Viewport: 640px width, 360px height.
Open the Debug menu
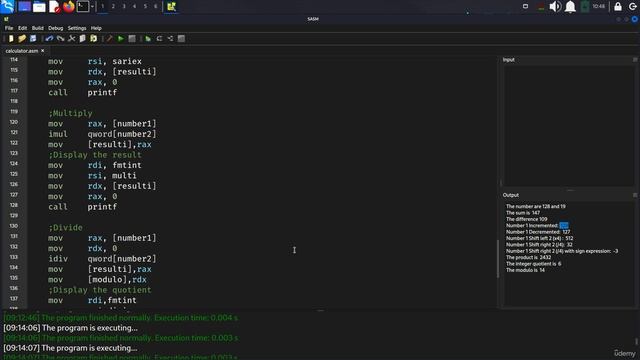point(56,28)
